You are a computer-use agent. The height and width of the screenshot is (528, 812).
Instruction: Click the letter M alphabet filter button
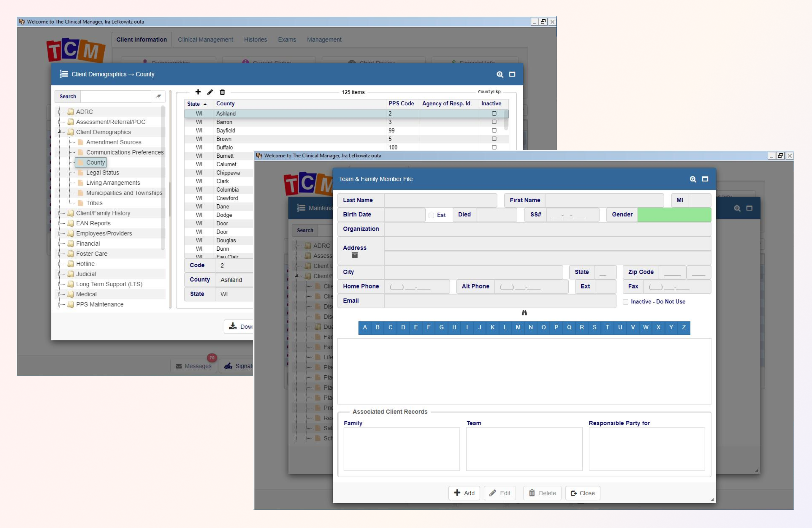click(x=518, y=327)
